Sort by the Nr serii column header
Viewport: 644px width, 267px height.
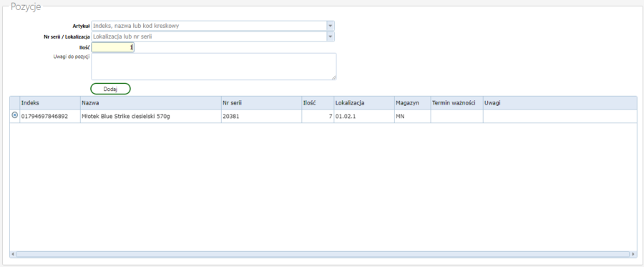click(x=261, y=103)
